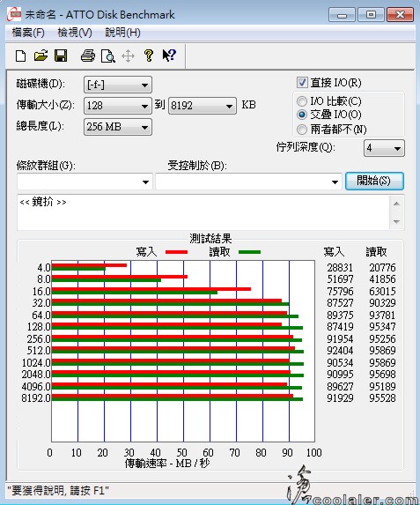This screenshot has height=505, width=420.
Task: Select the I/O 比較(C) radio button
Action: (301, 101)
